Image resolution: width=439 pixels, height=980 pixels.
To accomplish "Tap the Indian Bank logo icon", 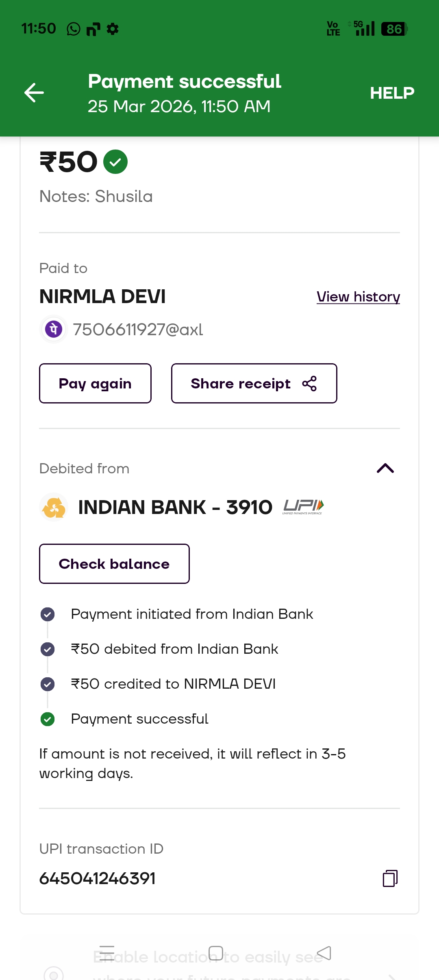I will [54, 507].
